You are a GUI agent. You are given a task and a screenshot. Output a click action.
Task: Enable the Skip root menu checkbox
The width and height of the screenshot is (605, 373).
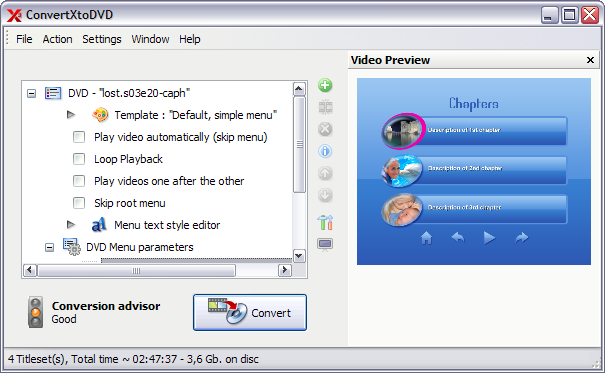click(79, 203)
